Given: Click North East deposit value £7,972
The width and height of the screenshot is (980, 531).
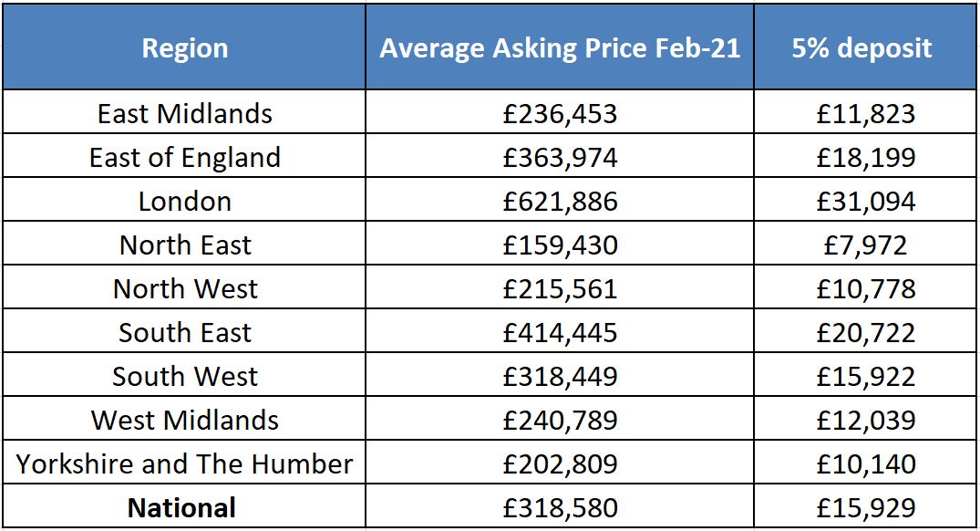Looking at the screenshot, I should pyautogui.click(x=866, y=245).
